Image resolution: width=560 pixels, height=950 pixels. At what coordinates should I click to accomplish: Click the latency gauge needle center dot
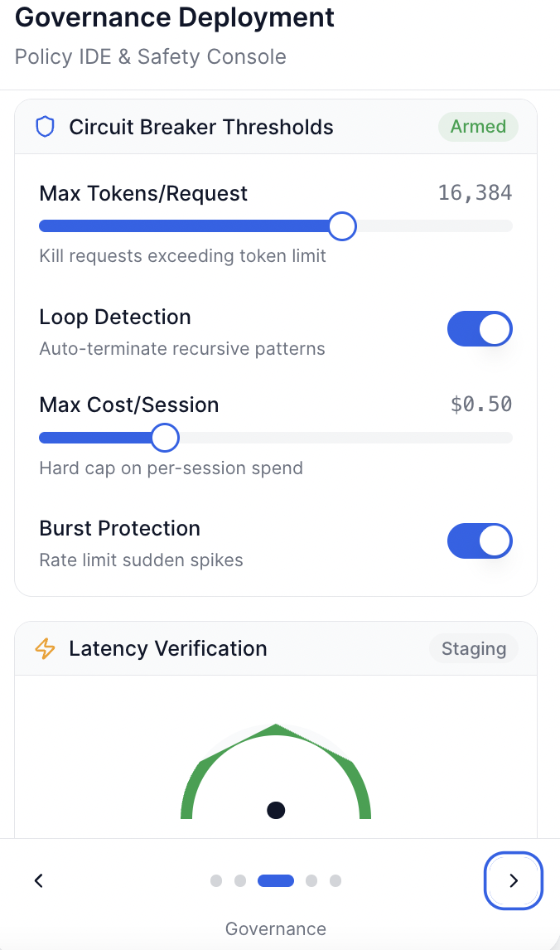tap(276, 810)
